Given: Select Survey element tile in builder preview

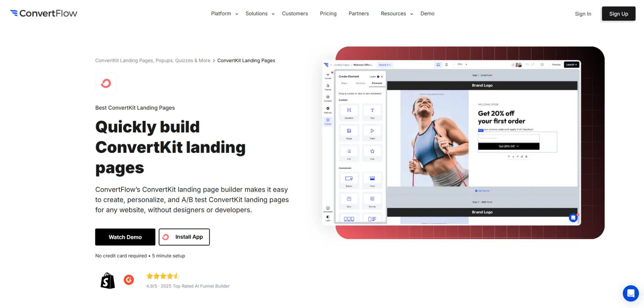Looking at the screenshot, I should (x=372, y=201).
